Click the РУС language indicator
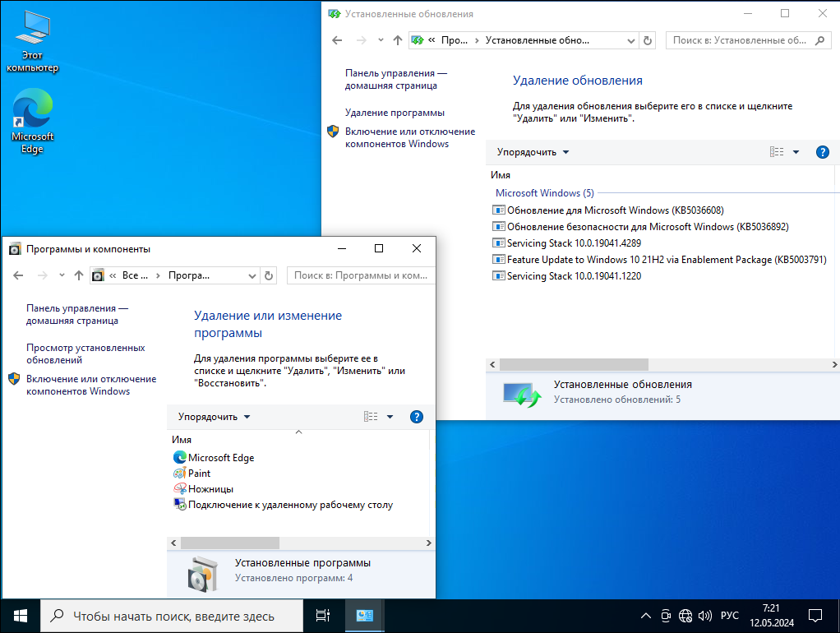This screenshot has height=633, width=840. [730, 616]
